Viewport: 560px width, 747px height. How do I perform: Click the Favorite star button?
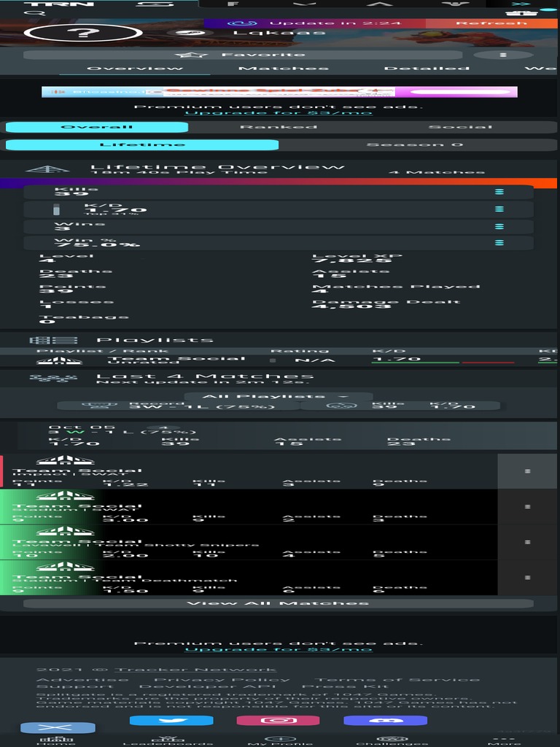(x=242, y=55)
